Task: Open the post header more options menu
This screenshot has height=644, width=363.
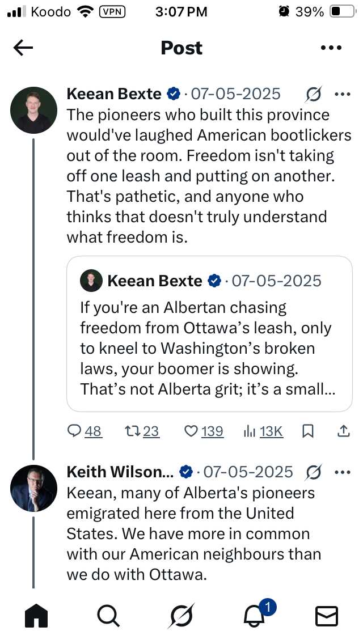Action: (331, 48)
